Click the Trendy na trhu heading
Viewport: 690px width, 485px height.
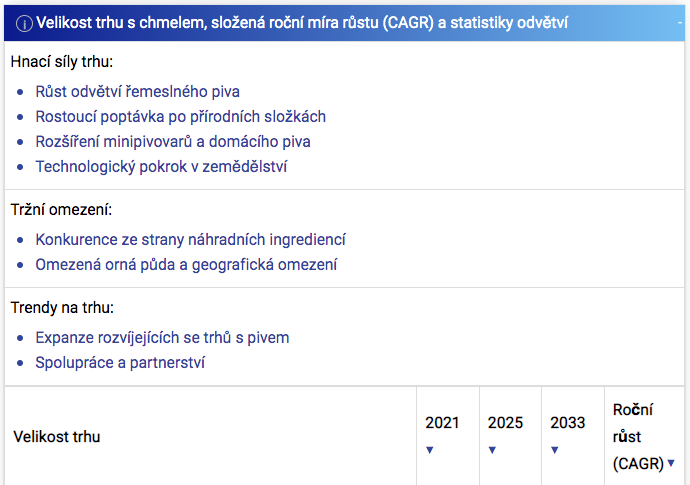coord(62,308)
